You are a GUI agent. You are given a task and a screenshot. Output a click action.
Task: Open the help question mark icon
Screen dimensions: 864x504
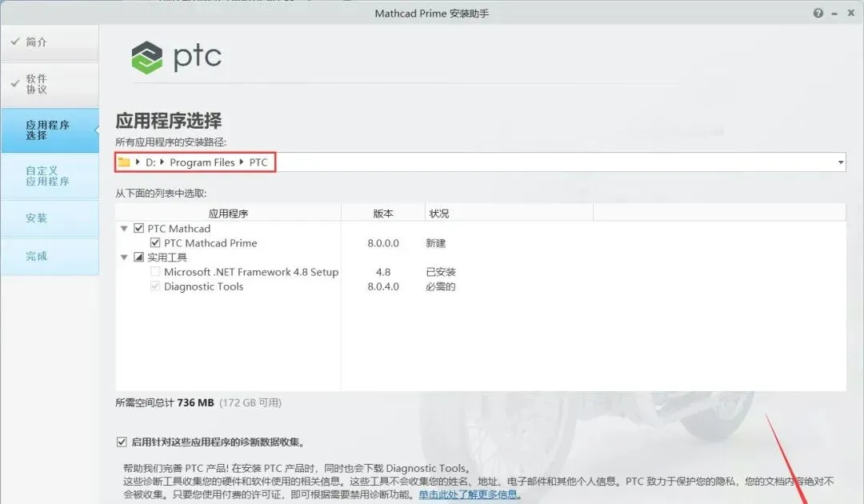tap(818, 14)
